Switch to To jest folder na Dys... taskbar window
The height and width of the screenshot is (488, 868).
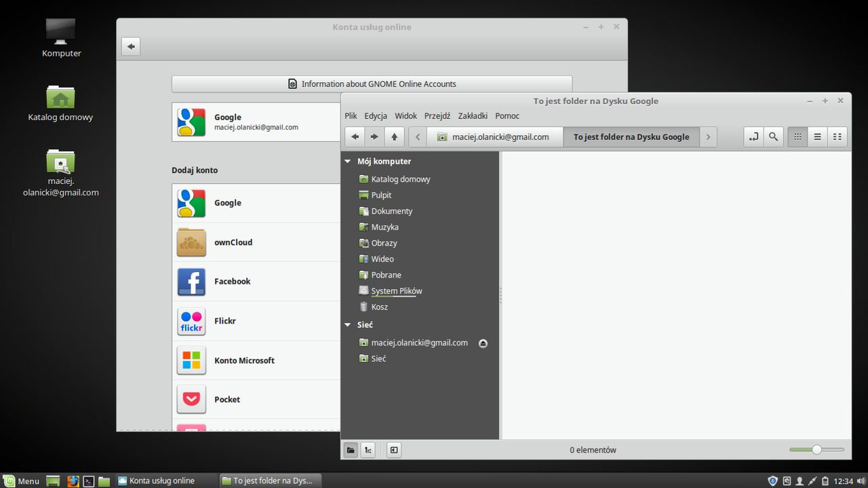271,481
